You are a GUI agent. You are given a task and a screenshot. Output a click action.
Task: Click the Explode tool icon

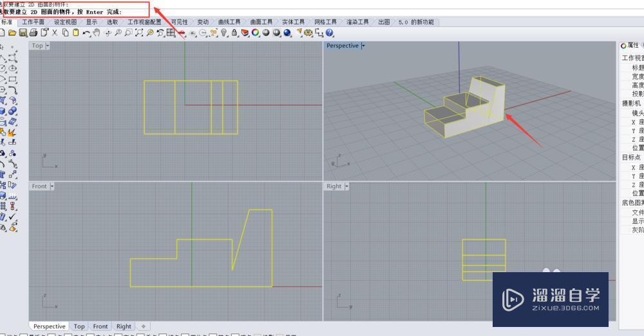pos(12,132)
